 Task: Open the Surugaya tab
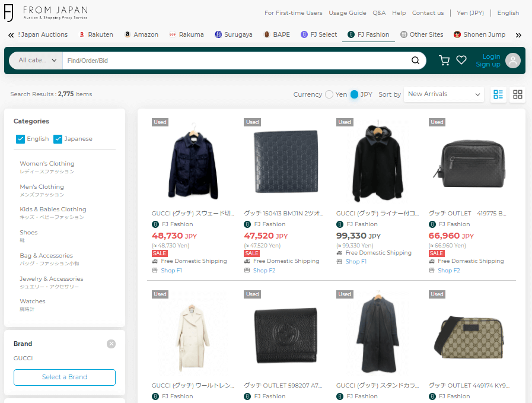point(234,34)
